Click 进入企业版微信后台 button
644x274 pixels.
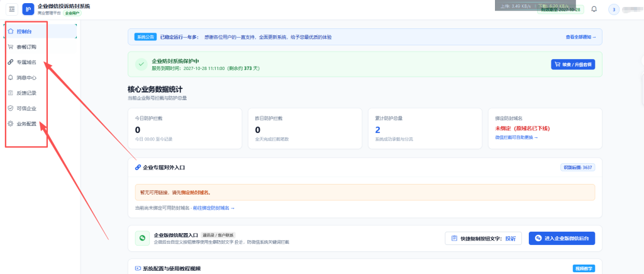(x=562, y=238)
